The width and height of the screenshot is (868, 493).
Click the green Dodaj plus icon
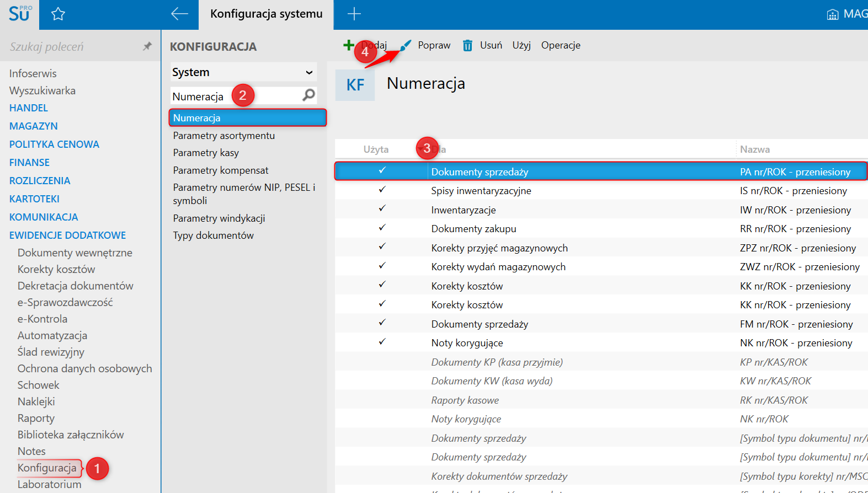pyautogui.click(x=349, y=45)
